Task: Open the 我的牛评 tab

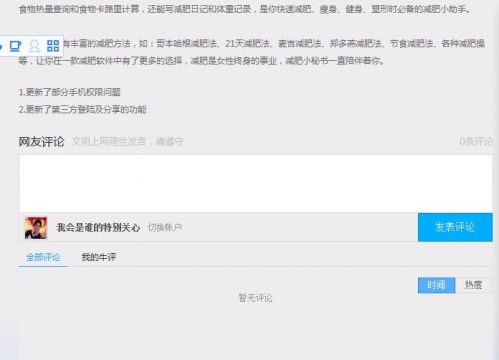Action: point(99,257)
